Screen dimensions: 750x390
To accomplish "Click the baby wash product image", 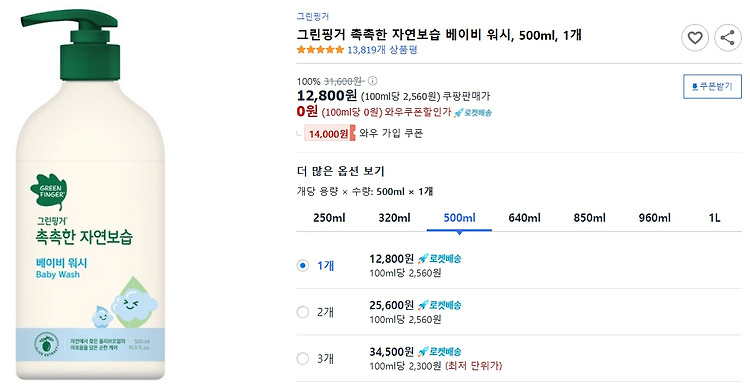I will 91,194.
